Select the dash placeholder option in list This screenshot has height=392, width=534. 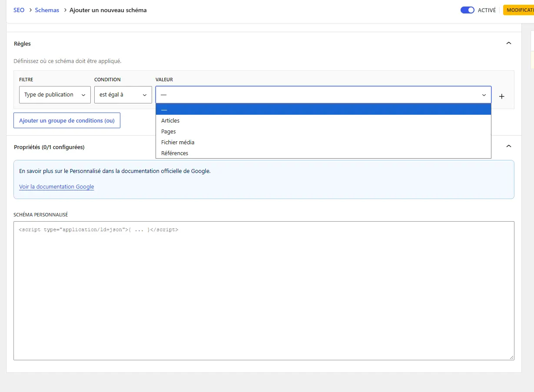323,110
